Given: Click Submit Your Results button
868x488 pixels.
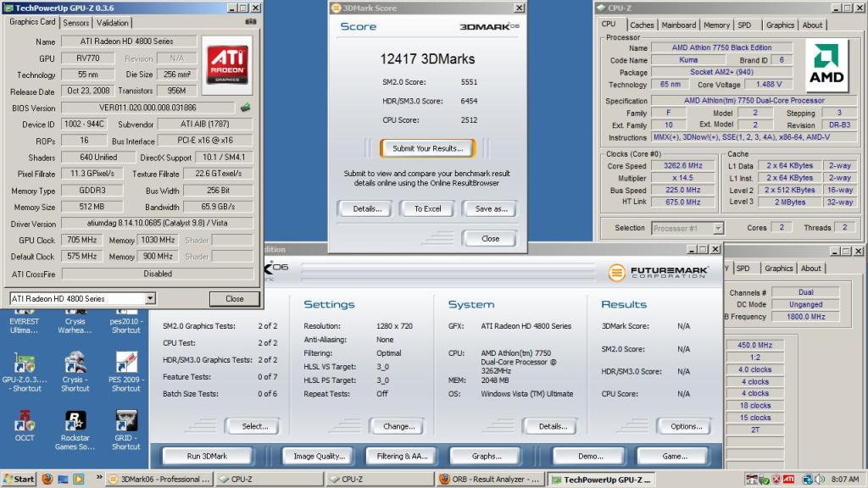Looking at the screenshot, I should click(x=427, y=148).
